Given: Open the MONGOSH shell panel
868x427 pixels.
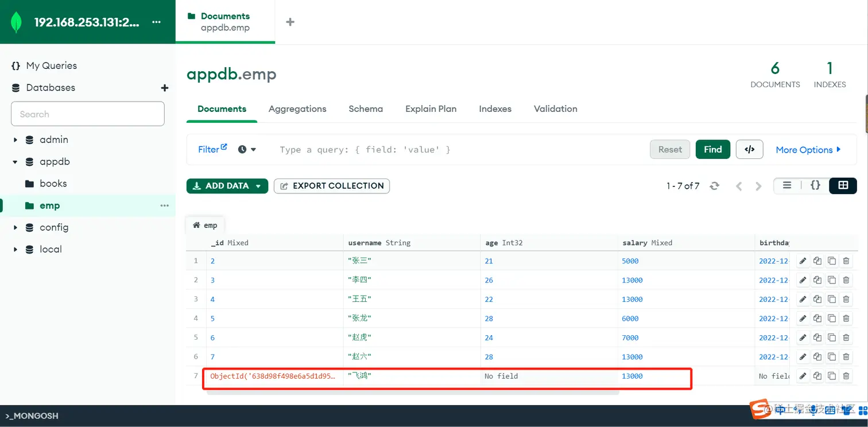Looking at the screenshot, I should point(32,416).
